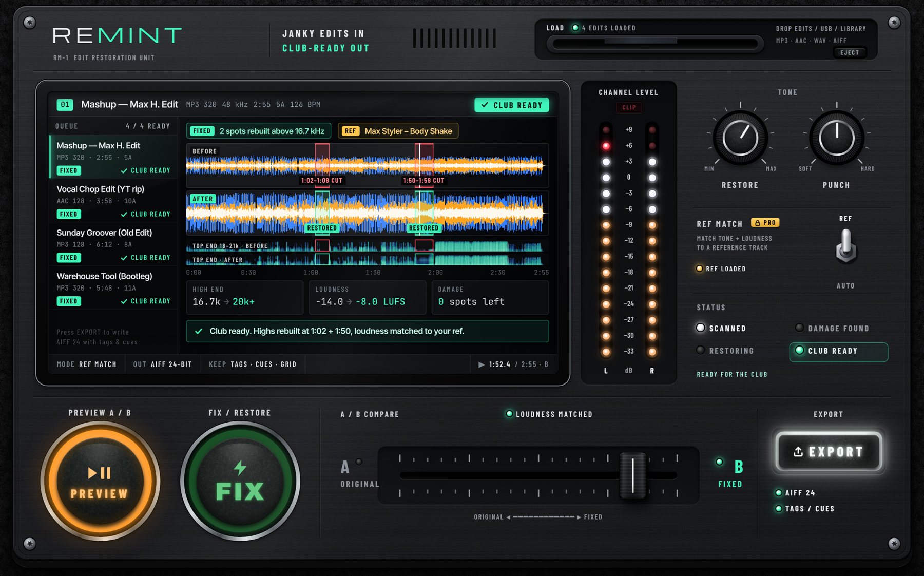Click the DAMAGE 0 spots left readout
Image resolution: width=924 pixels, height=576 pixels.
(490, 297)
